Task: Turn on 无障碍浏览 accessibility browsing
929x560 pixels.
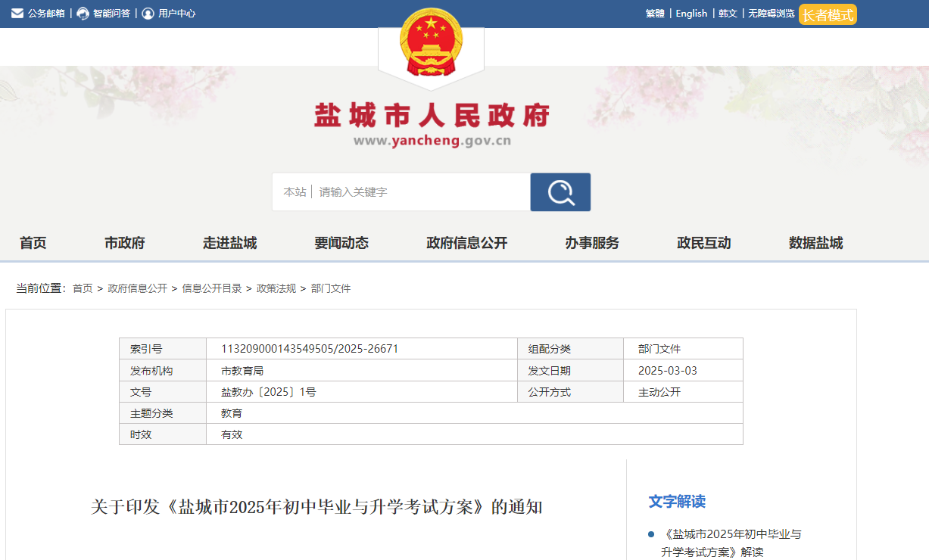Action: click(x=771, y=14)
